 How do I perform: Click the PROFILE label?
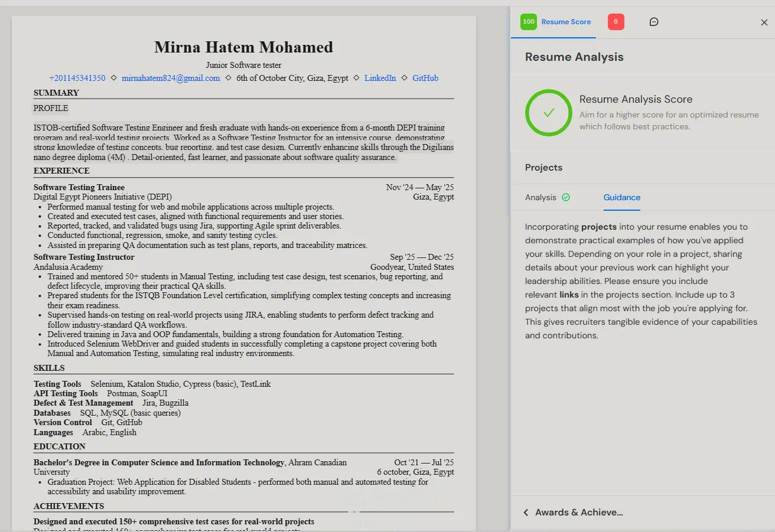51,108
